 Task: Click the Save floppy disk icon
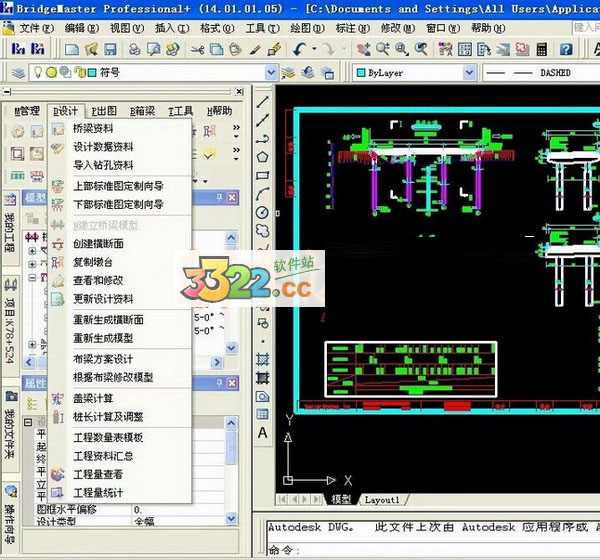pyautogui.click(x=110, y=49)
